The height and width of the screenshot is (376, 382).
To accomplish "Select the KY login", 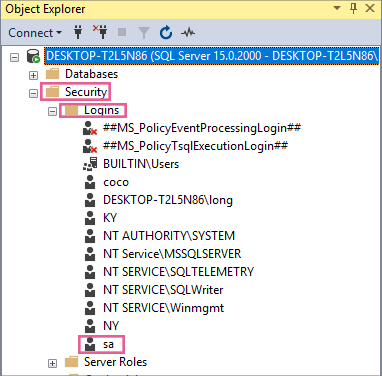I will [x=110, y=218].
